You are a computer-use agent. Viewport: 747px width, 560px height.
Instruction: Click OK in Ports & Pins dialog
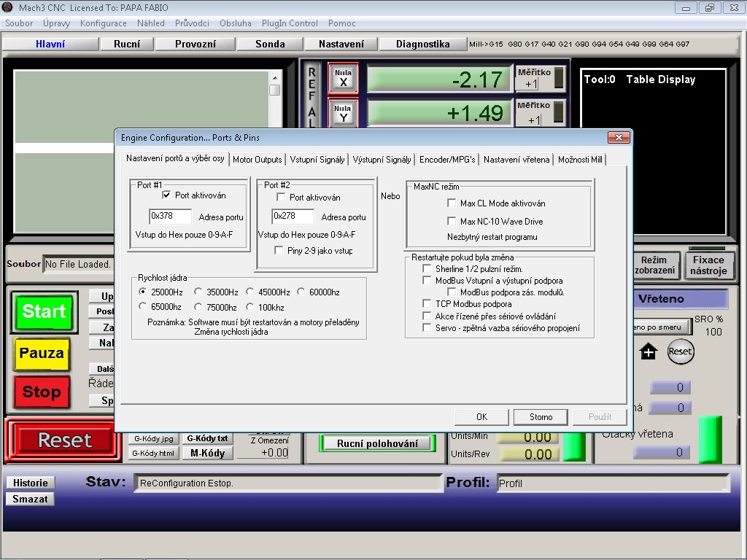click(x=481, y=417)
